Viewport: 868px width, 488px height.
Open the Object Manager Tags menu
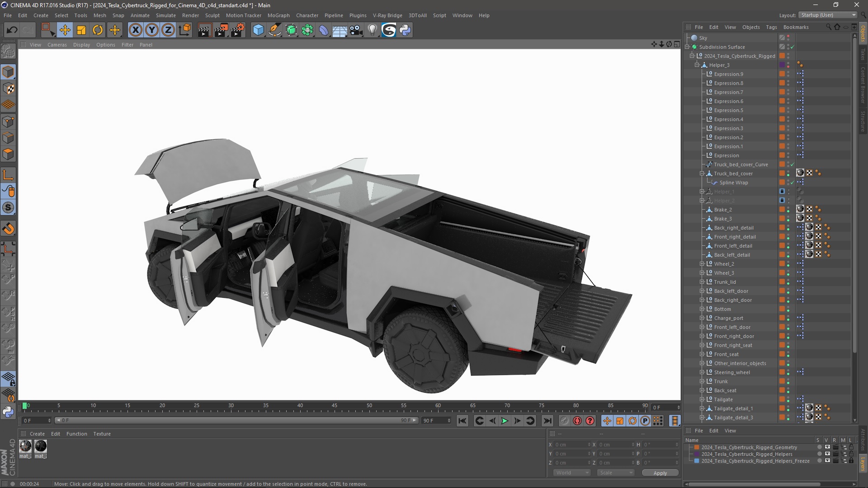click(x=771, y=27)
